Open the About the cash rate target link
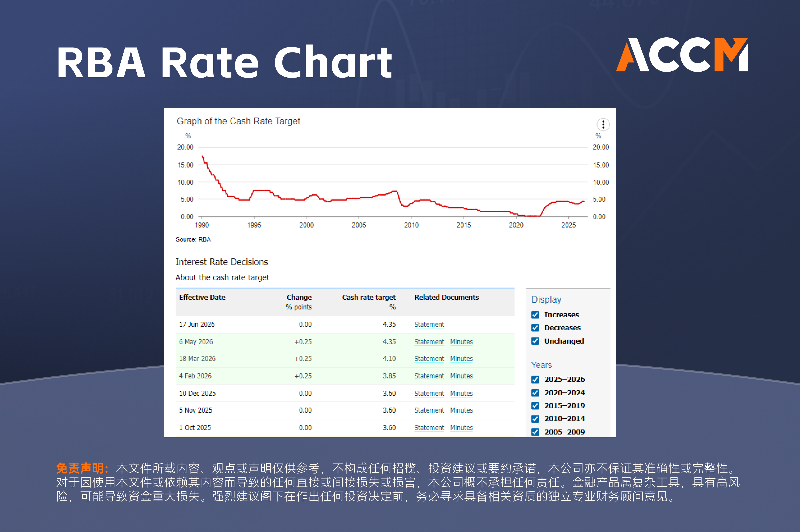800x532 pixels. pyautogui.click(x=222, y=278)
